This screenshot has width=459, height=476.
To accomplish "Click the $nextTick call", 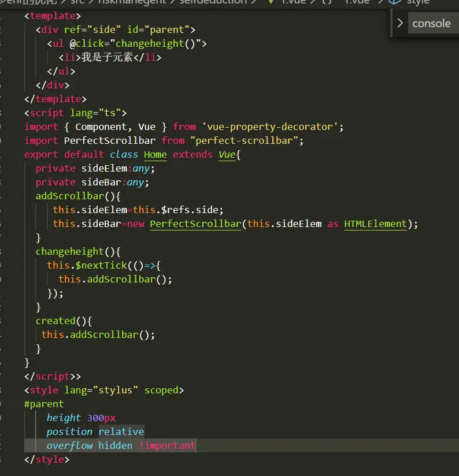I will tap(101, 266).
